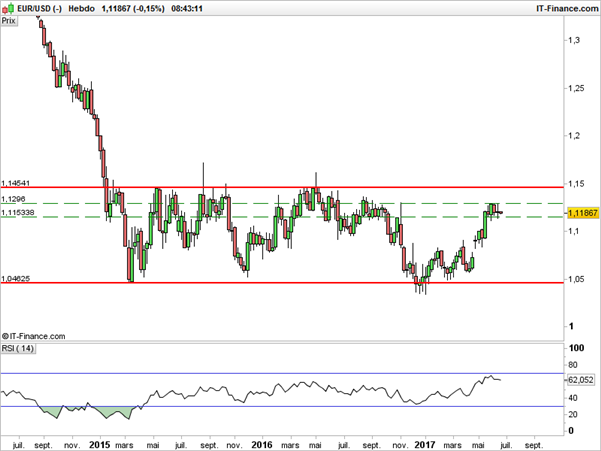
Task: Click the 08:43:11 time in header
Action: tap(187, 8)
